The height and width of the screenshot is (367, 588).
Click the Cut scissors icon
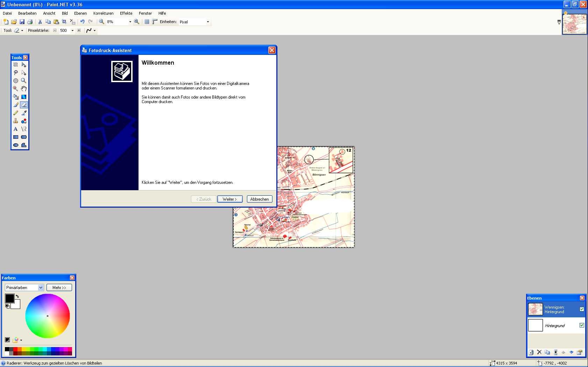pos(40,22)
